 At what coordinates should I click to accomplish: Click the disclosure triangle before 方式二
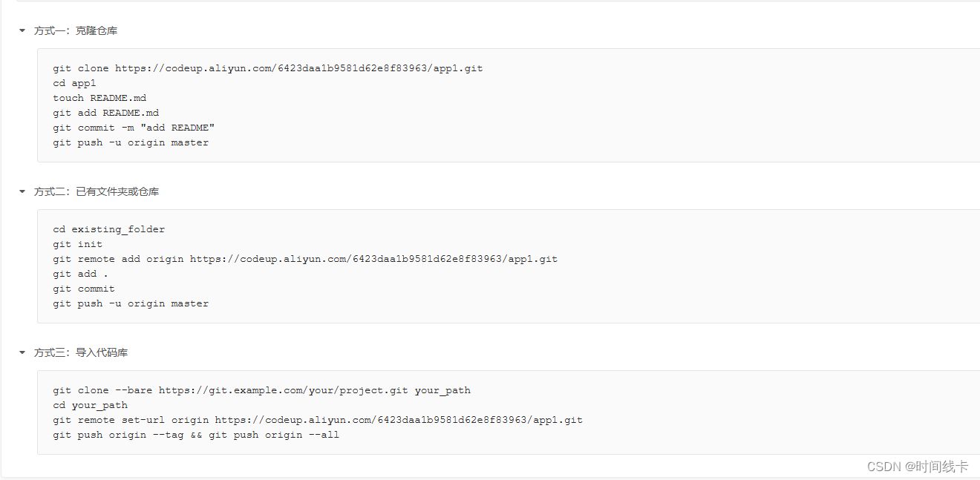[22, 191]
